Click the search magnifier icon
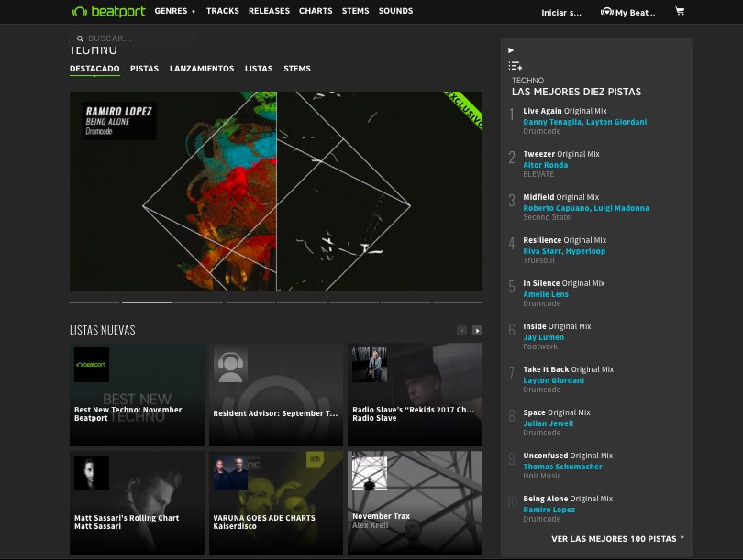This screenshot has width=743, height=560. [80, 38]
